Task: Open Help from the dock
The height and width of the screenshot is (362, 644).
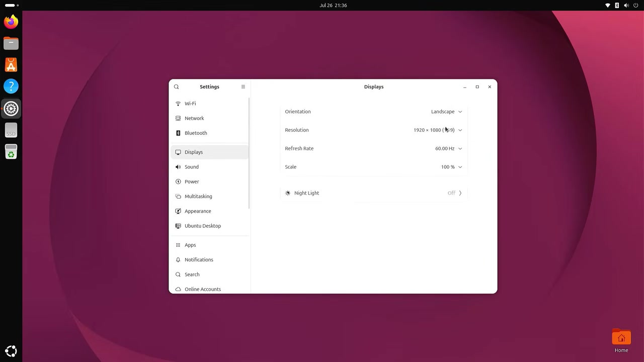Action: (x=11, y=86)
